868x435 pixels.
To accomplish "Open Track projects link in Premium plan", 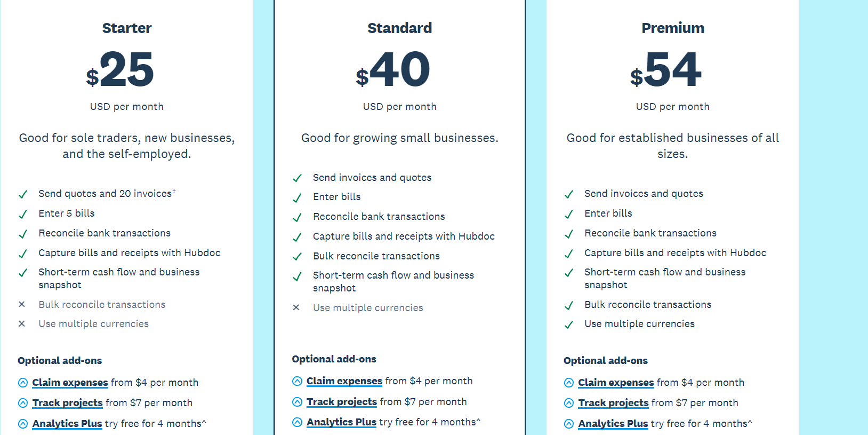I will [613, 403].
